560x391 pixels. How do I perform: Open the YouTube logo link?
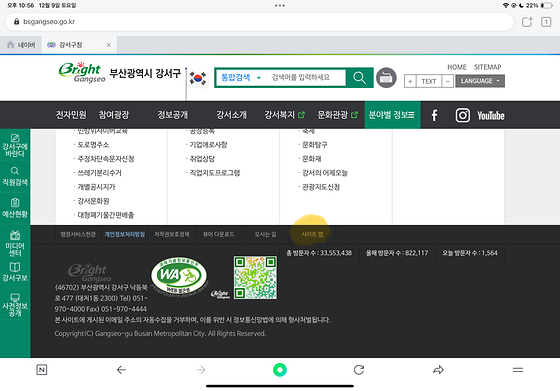pos(491,116)
